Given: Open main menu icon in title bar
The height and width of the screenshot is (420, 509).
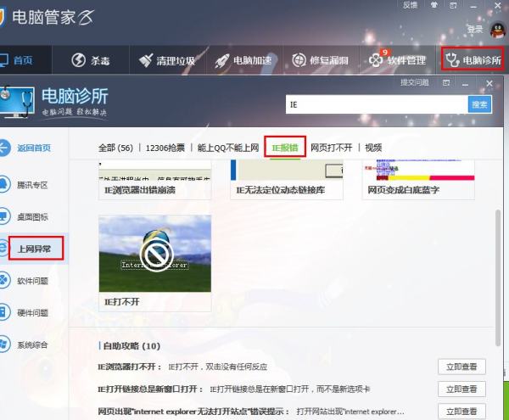Looking at the screenshot, I should (453, 6).
